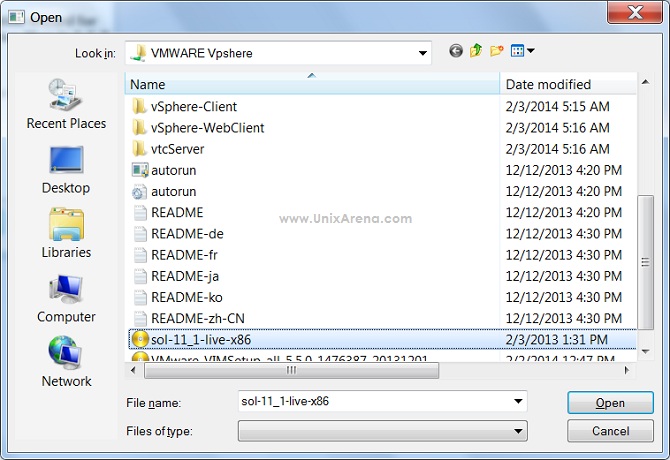Select the autorun settings file icon

tap(139, 191)
